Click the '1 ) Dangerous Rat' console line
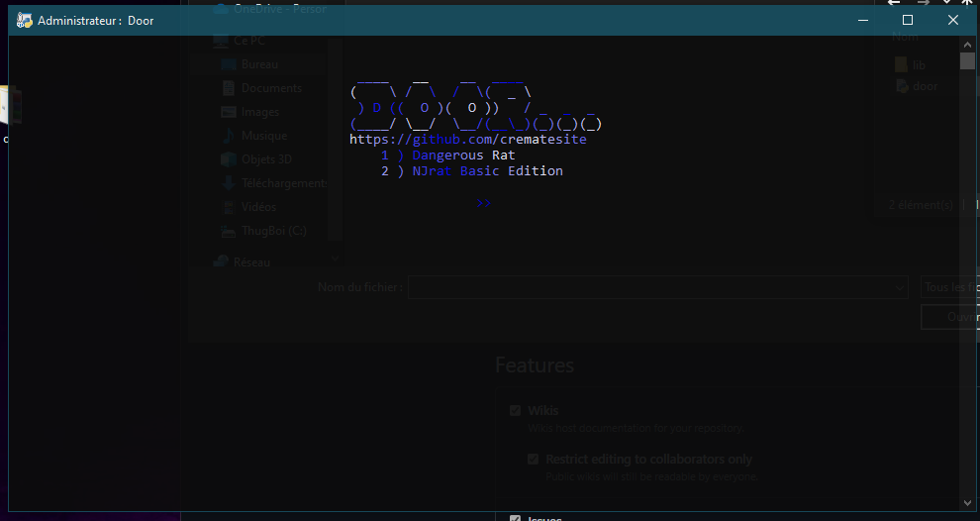Image resolution: width=980 pixels, height=521 pixels. pos(448,156)
